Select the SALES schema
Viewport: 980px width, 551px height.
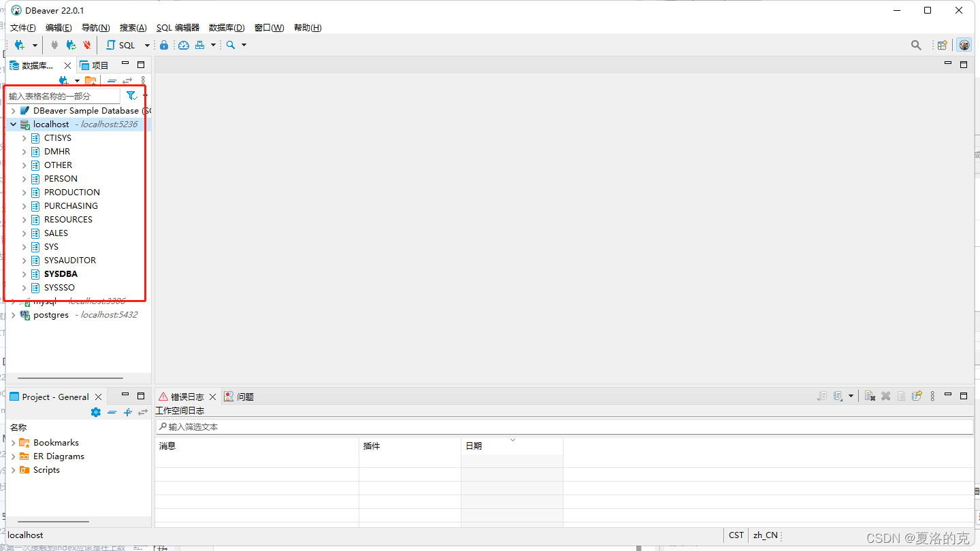click(x=56, y=233)
